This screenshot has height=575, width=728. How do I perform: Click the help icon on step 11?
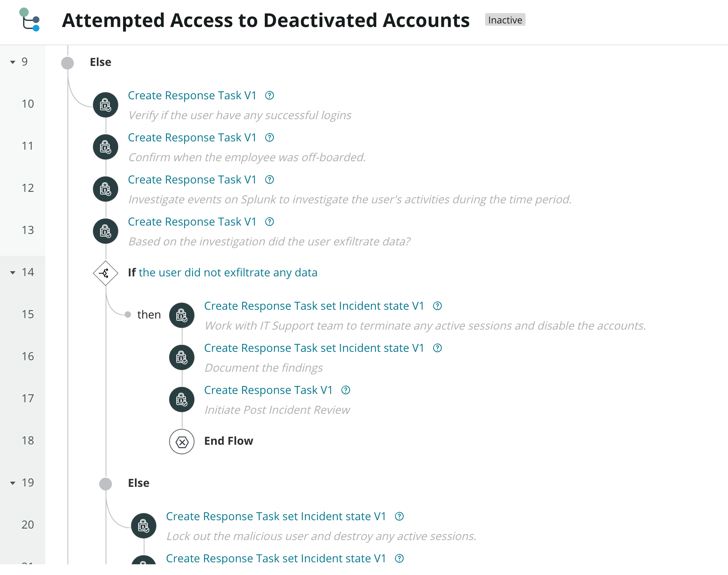coord(270,137)
